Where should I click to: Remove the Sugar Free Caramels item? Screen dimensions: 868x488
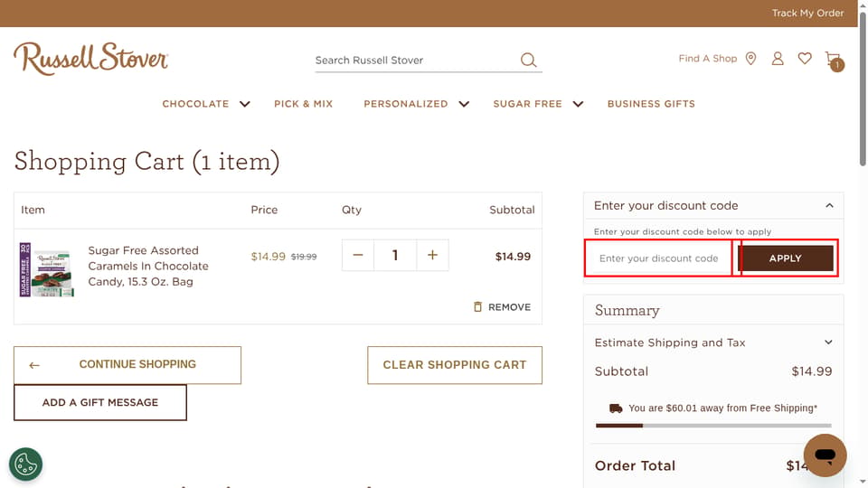pyautogui.click(x=502, y=306)
